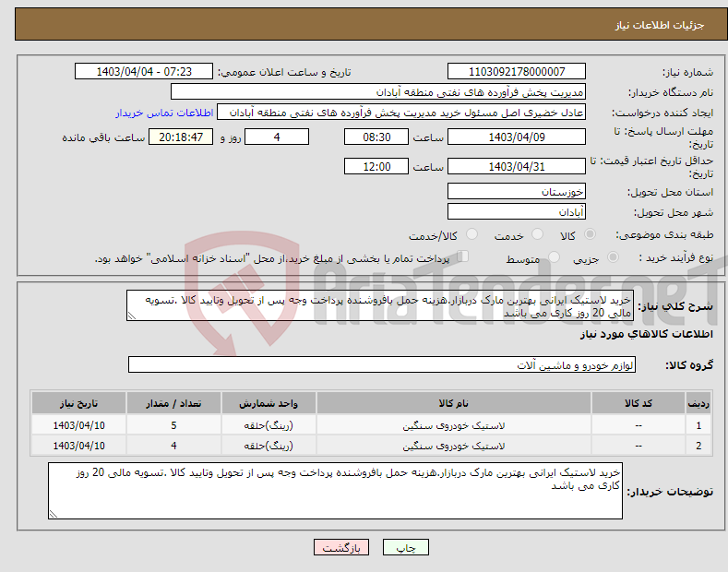Click the توضیحات خریدار textarea
The width and height of the screenshot is (728, 572).
click(x=335, y=491)
